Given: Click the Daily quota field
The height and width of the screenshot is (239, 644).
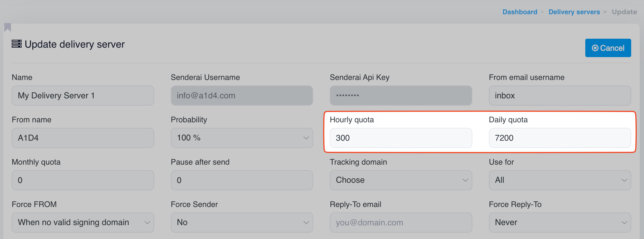Looking at the screenshot, I should [560, 138].
